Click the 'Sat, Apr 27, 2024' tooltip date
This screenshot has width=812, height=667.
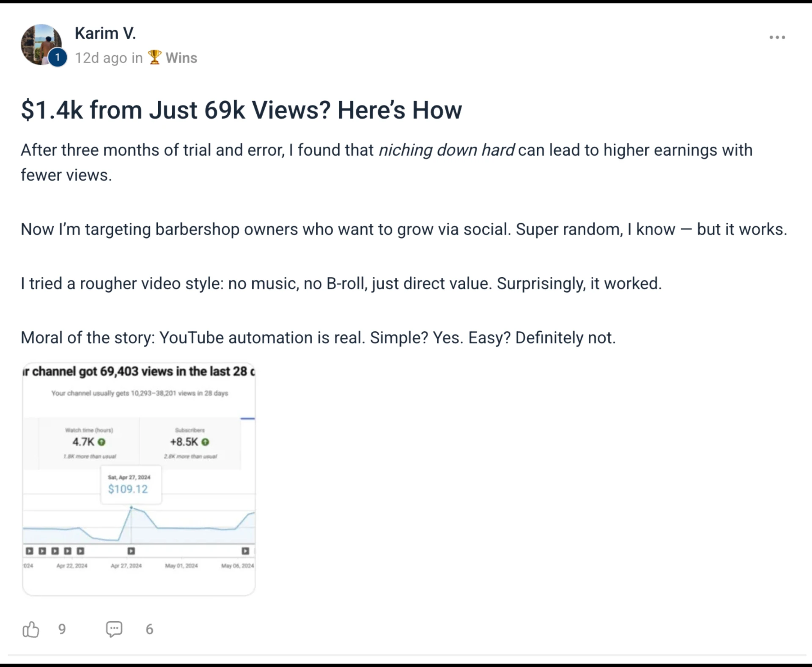(x=129, y=477)
